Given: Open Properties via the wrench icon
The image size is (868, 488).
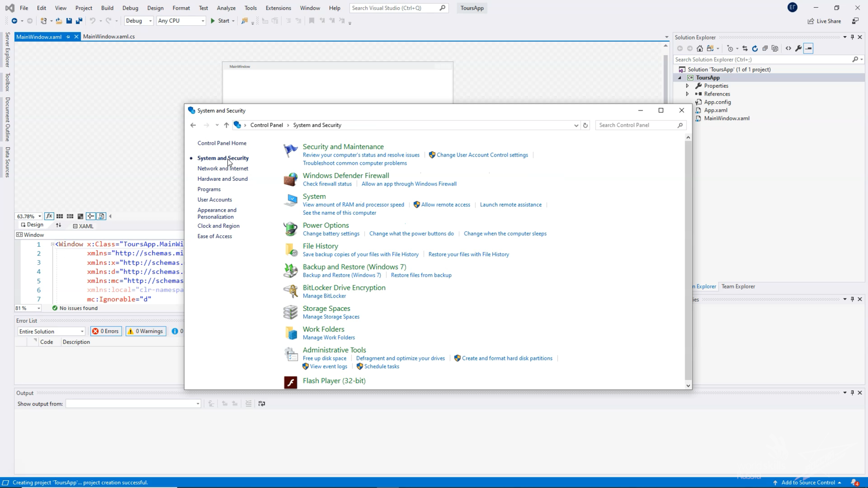Looking at the screenshot, I should pyautogui.click(x=798, y=48).
